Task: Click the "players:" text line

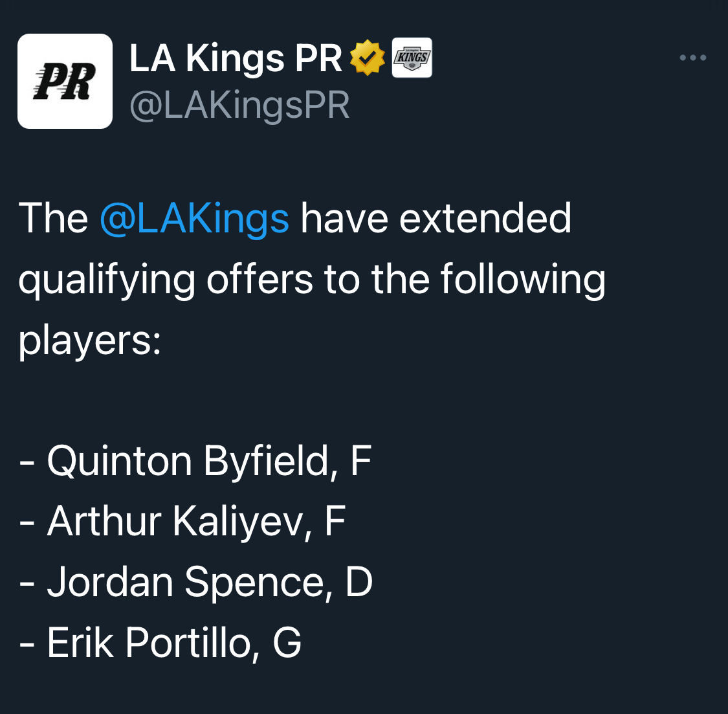Action: [89, 341]
